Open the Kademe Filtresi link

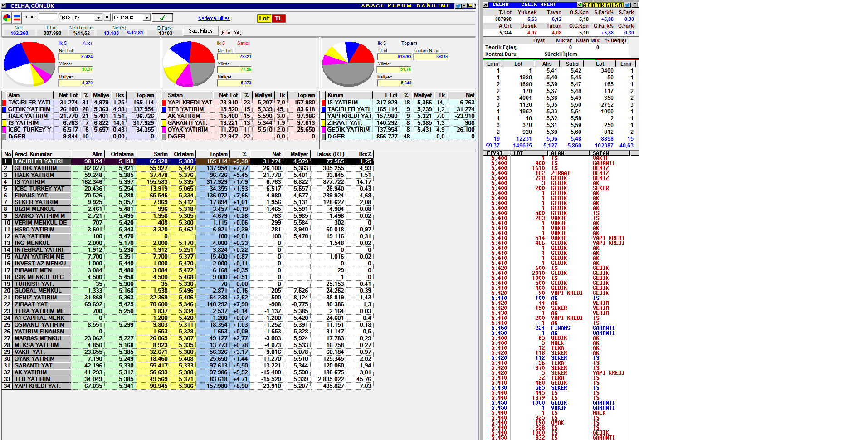coord(214,18)
